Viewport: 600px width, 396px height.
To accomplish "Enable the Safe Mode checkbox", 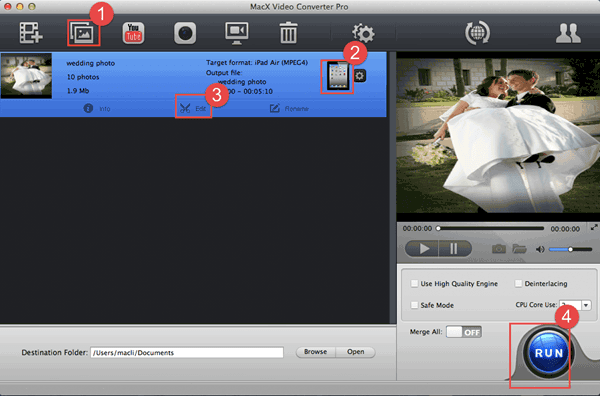I will (414, 305).
